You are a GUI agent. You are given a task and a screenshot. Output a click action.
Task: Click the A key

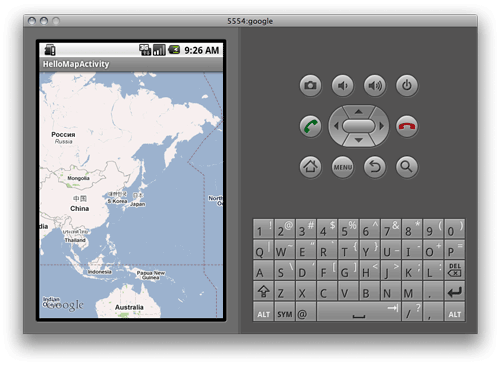(263, 270)
